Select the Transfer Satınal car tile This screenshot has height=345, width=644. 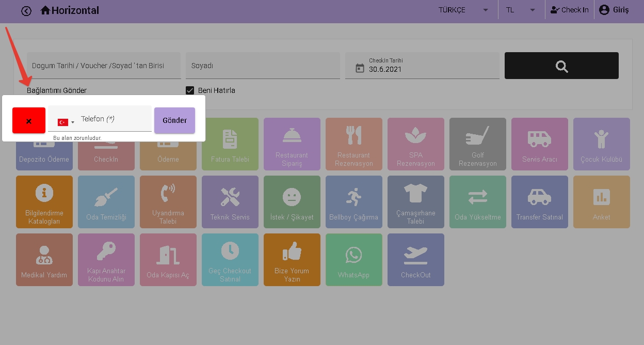pos(539,201)
